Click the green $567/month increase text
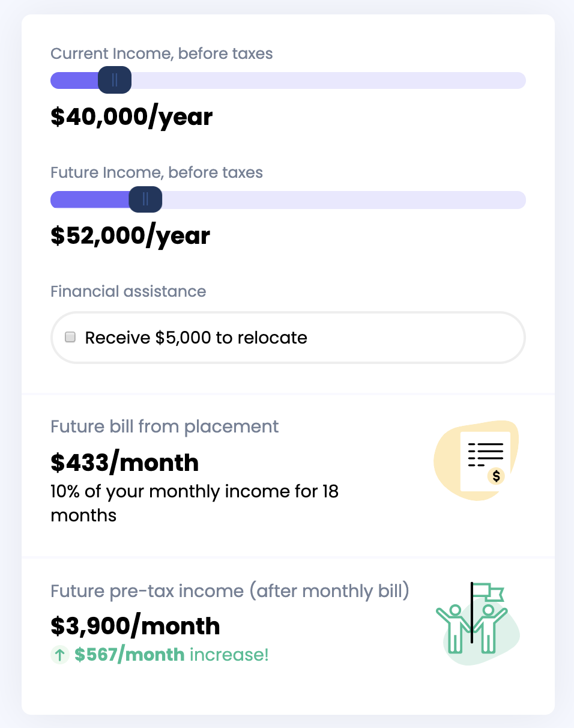Screen dimensions: 574x728 129,655
